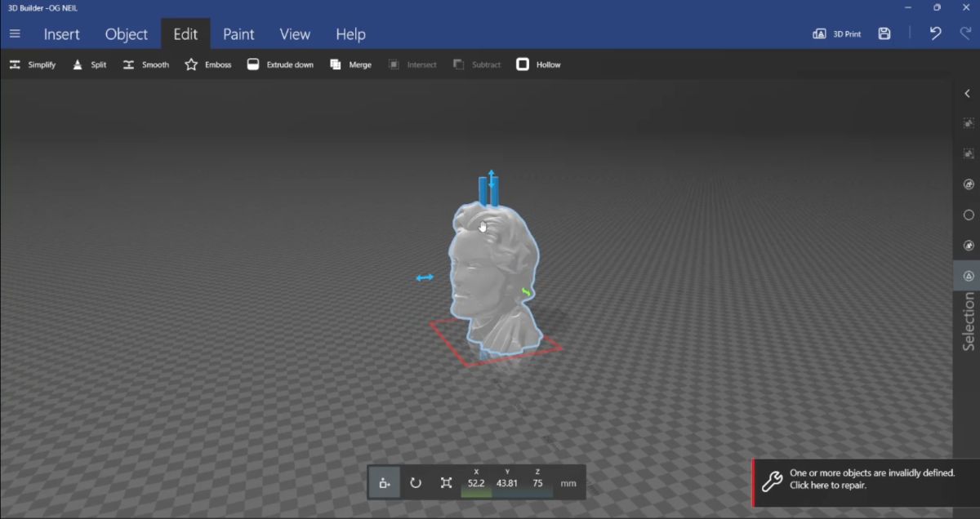Viewport: 980px width, 519px height.
Task: Click the blue horizontal move arrow handle
Action: (x=425, y=278)
